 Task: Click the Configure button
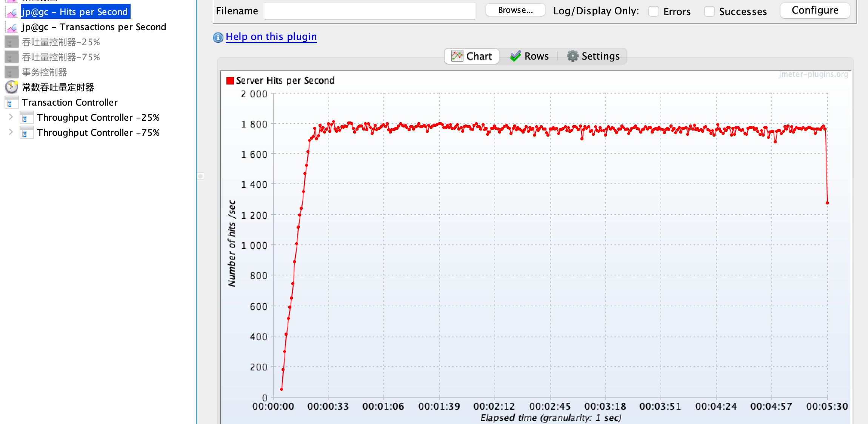[815, 11]
